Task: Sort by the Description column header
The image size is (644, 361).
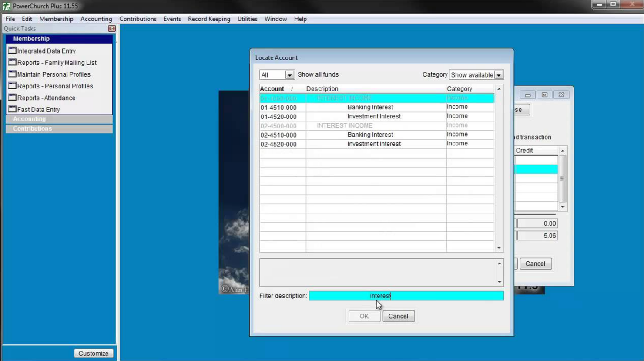Action: (376, 89)
